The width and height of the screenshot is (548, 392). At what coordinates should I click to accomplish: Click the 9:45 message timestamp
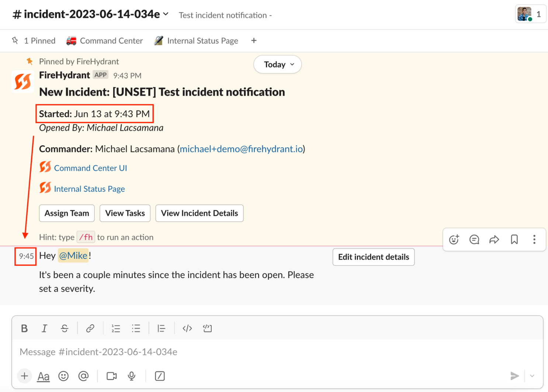pos(26,256)
